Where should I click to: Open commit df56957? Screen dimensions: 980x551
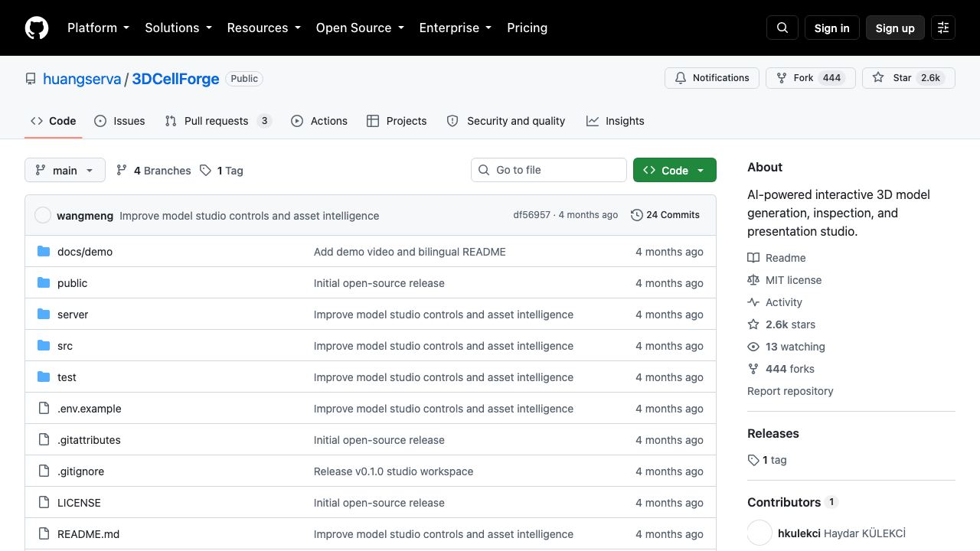click(531, 215)
